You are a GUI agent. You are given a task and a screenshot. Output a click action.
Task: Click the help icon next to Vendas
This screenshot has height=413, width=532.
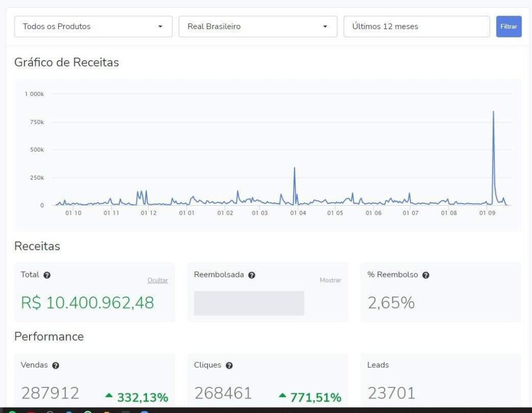[56, 366]
